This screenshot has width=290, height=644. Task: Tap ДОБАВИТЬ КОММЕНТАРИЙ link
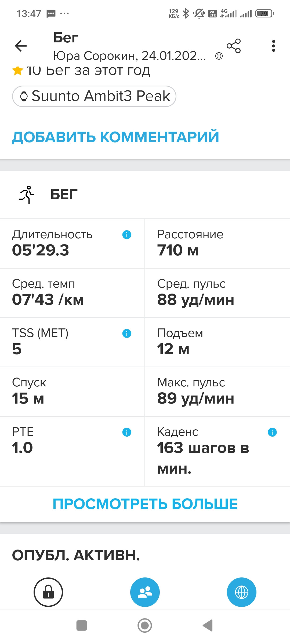pos(115,137)
